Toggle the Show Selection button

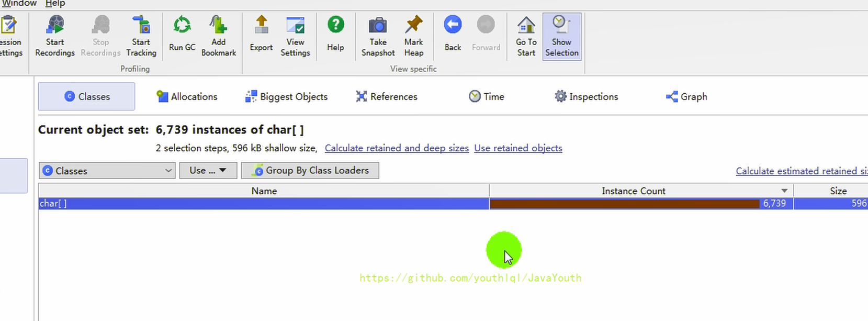click(562, 37)
